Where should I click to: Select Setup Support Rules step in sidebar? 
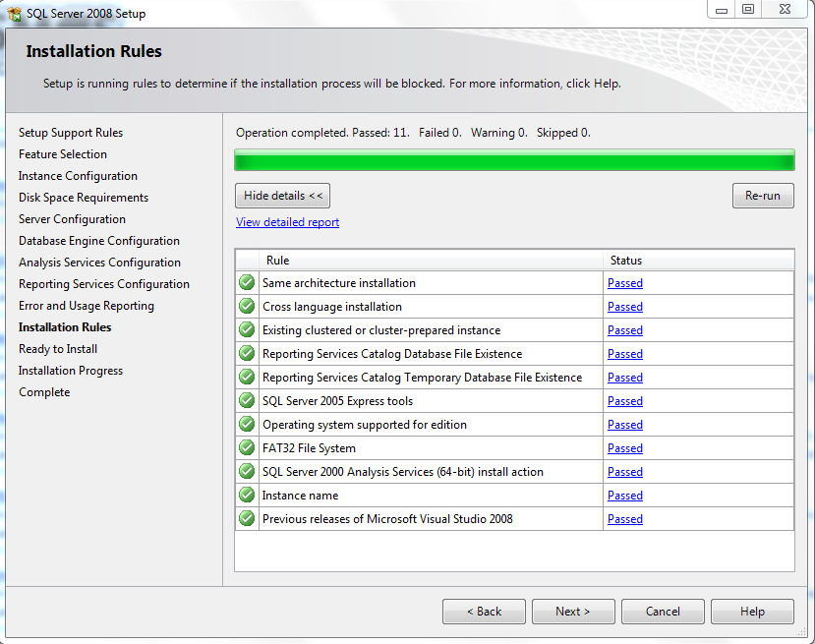(71, 133)
